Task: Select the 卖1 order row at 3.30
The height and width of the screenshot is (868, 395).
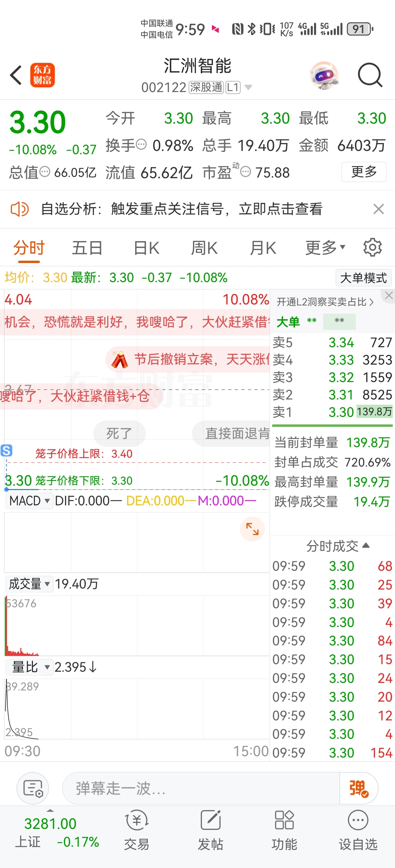Action: point(332,412)
